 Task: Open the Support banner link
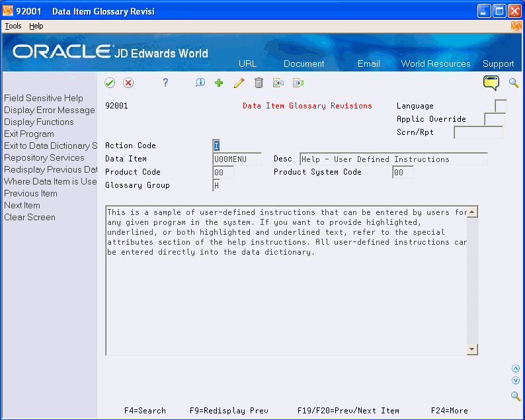tap(498, 63)
